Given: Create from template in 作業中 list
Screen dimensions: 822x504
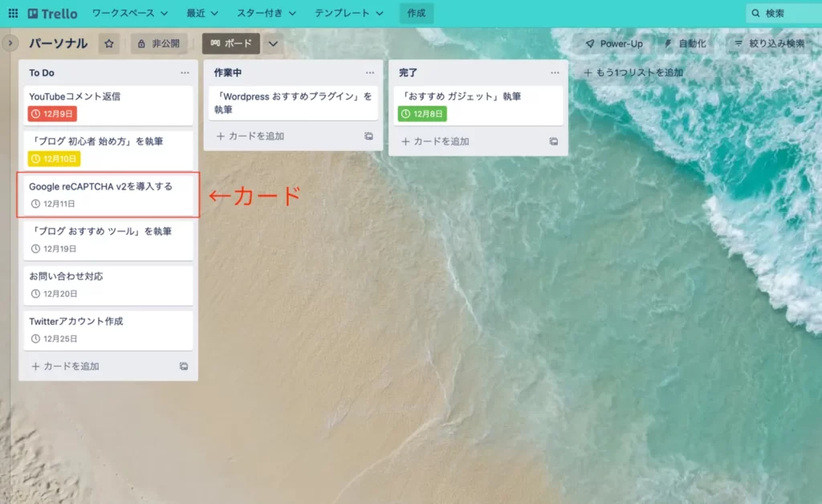Looking at the screenshot, I should click(368, 136).
